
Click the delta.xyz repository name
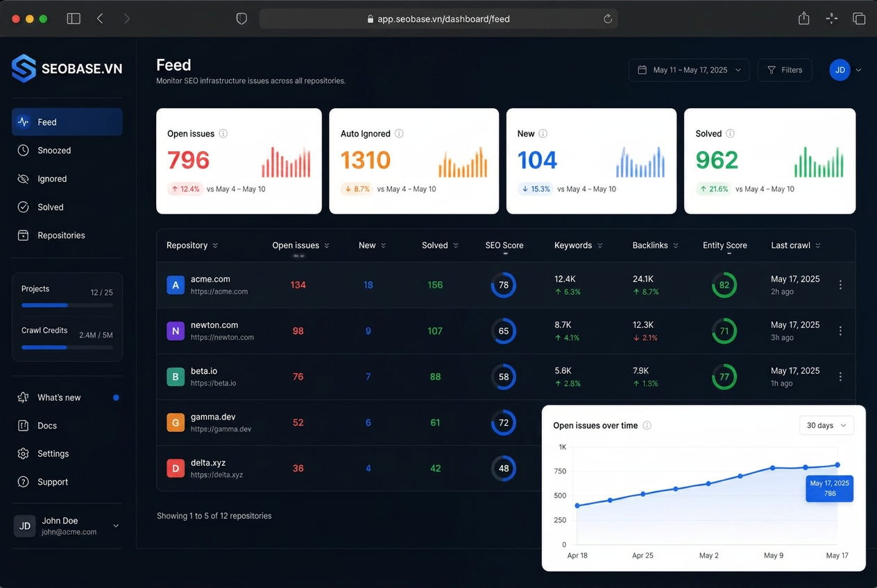click(x=208, y=462)
